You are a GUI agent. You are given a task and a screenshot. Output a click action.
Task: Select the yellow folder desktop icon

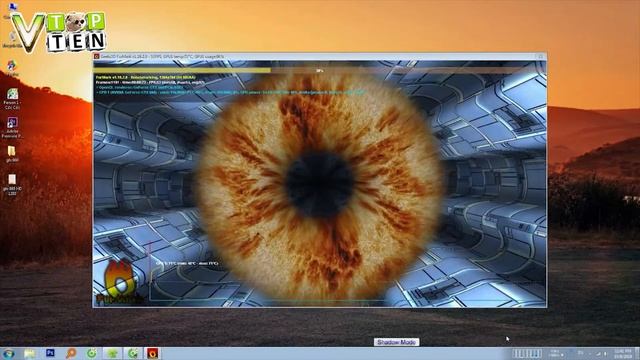tap(11, 154)
